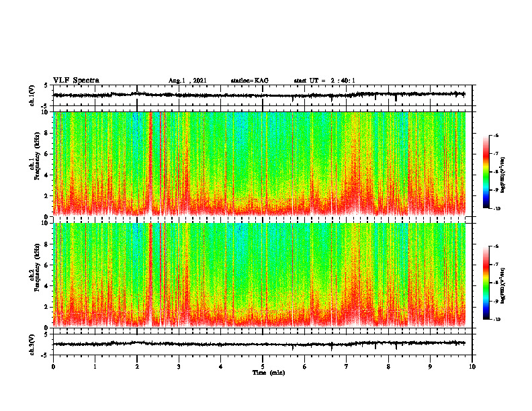Click the "-9" tick on ch.2 color bar
This screenshot has width=532, height=411.
[496, 301]
